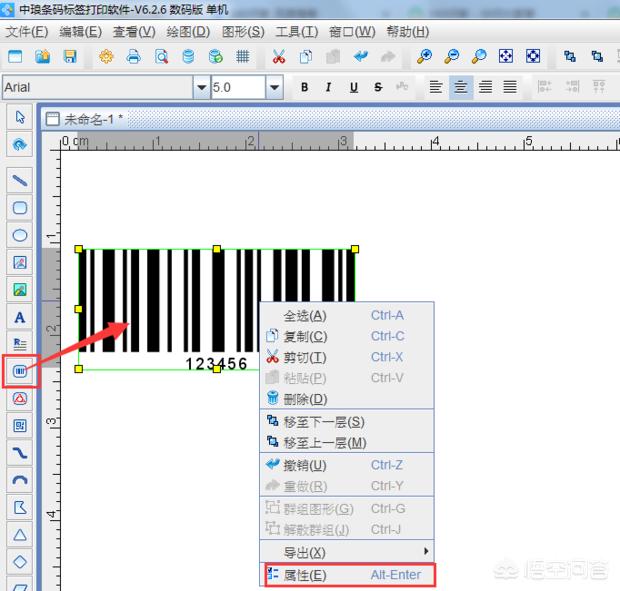Select the diamond shape tool
This screenshot has width=620, height=591.
(x=20, y=562)
